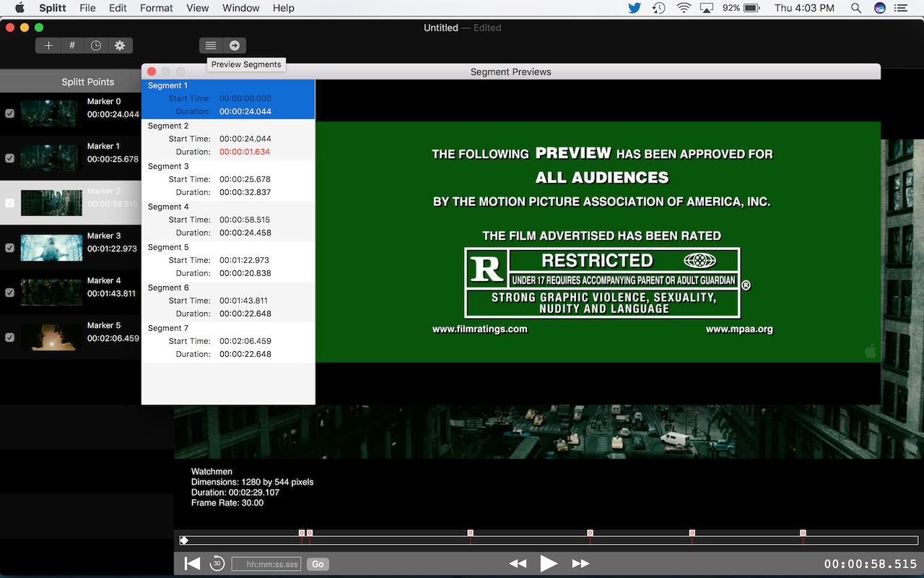The width and height of the screenshot is (924, 578).
Task: Click the number sign split toolbar button
Action: (x=72, y=46)
